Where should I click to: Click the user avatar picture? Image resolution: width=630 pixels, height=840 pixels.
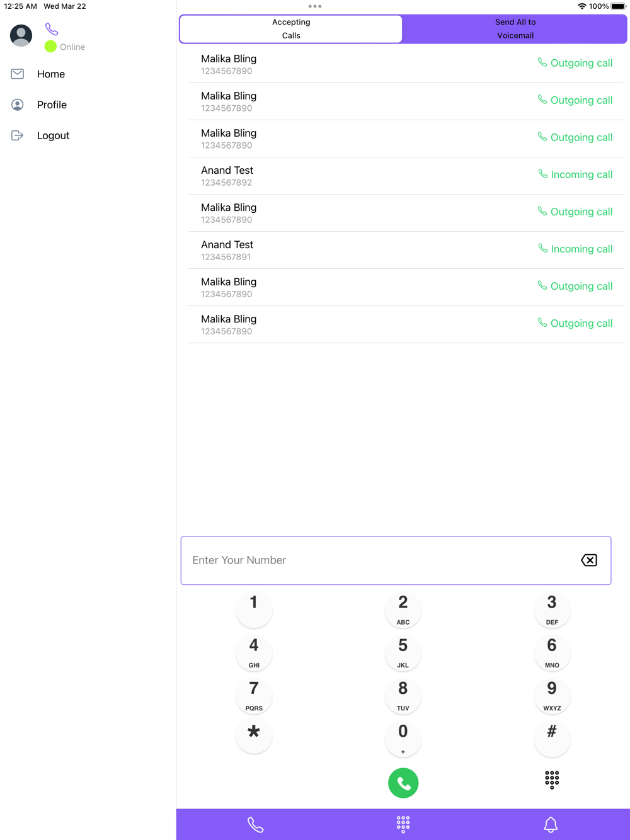(21, 35)
